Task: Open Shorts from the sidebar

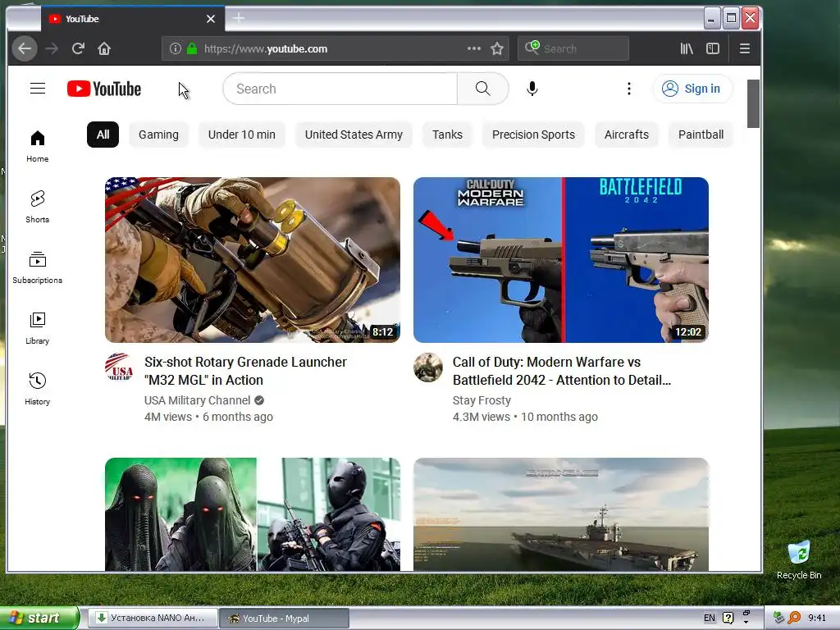Action: pos(38,207)
